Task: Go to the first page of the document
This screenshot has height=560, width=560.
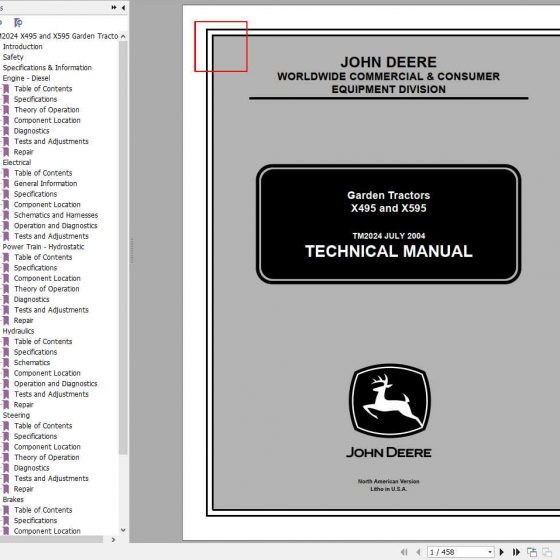Action: (404, 552)
